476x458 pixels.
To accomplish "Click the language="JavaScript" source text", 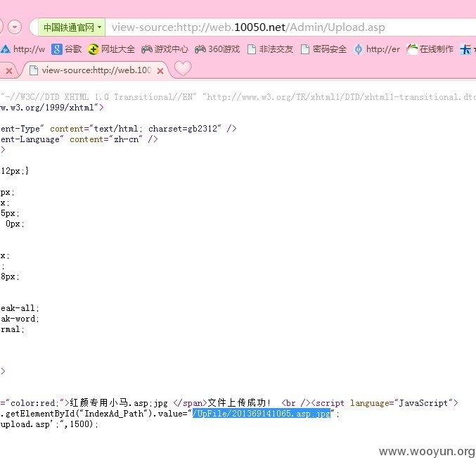I will 401,403.
